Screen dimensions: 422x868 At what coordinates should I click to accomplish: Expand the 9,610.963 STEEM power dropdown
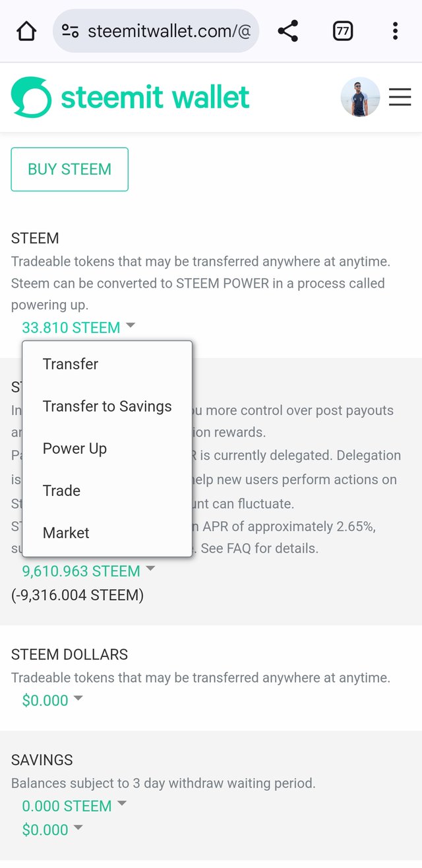pyautogui.click(x=89, y=571)
